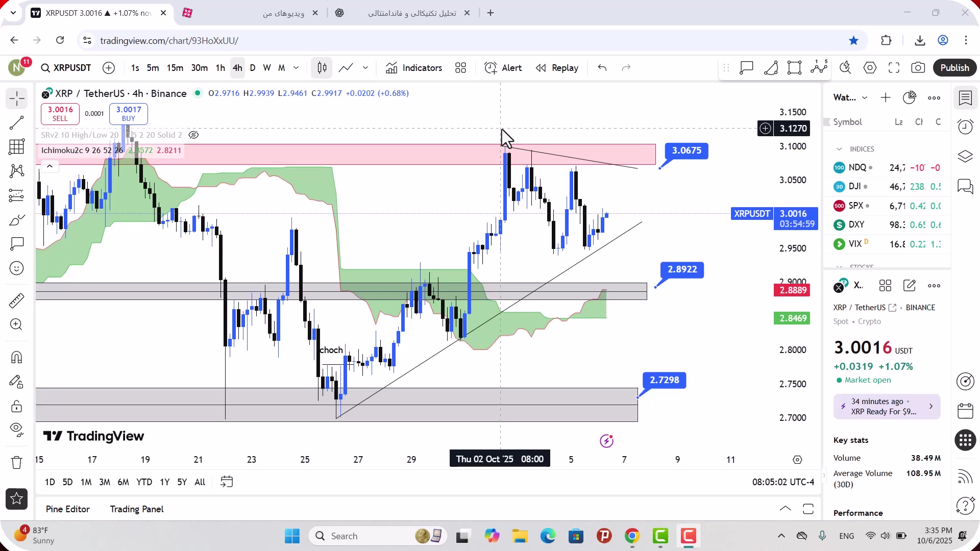This screenshot has width=980, height=551.
Task: Open chart settings hexagon icon
Action: pos(870,68)
